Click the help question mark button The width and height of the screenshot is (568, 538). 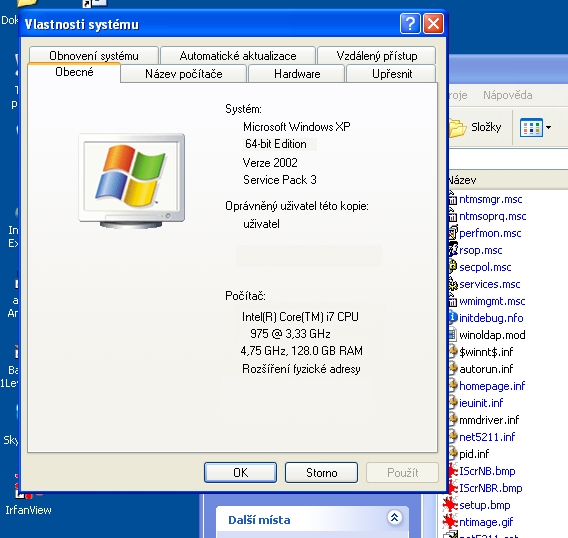[410, 24]
